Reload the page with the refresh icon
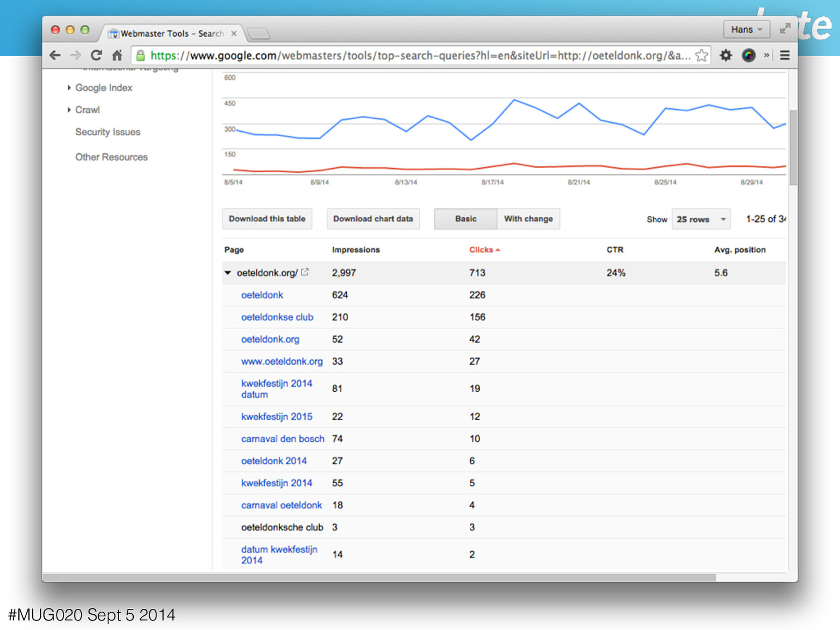This screenshot has width=840, height=630. 96,55
